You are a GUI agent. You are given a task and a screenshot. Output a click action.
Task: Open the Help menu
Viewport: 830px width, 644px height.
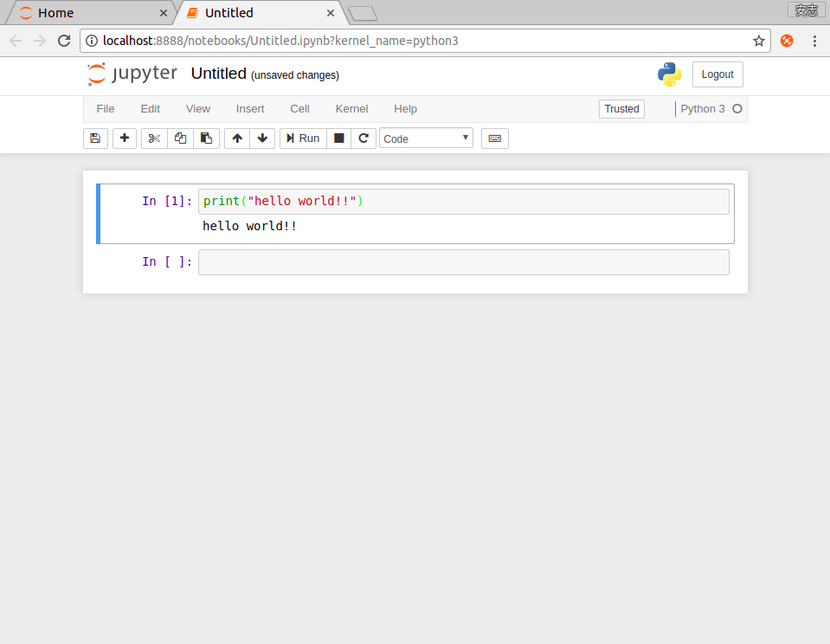pos(405,108)
